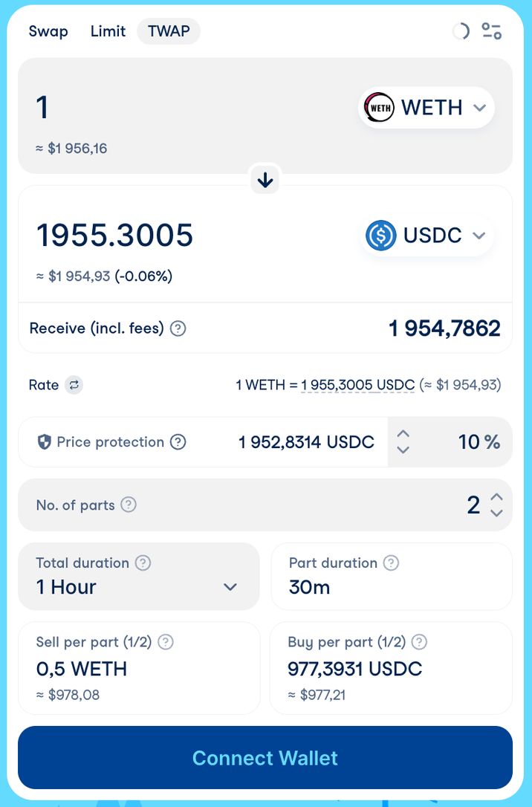532x807 pixels.
Task: Open the WETH token selector
Action: click(426, 108)
